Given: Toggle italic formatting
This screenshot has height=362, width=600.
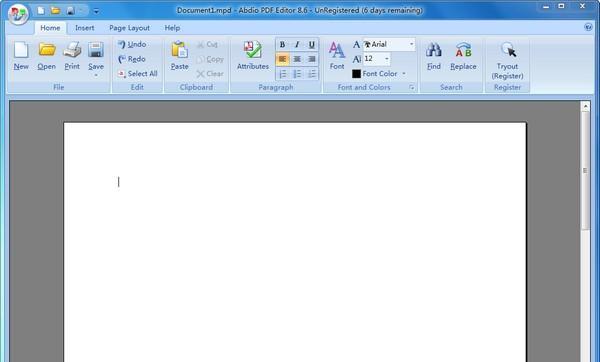Looking at the screenshot, I should click(x=297, y=45).
